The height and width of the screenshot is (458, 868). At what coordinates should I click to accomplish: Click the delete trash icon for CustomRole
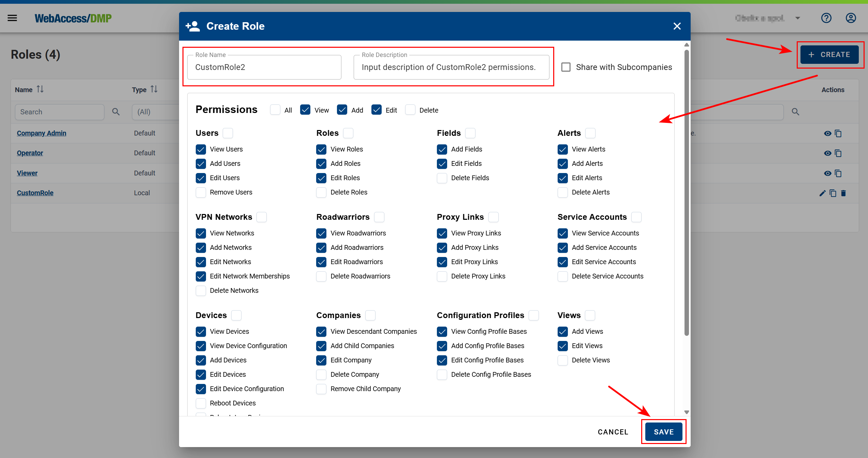pyautogui.click(x=843, y=193)
